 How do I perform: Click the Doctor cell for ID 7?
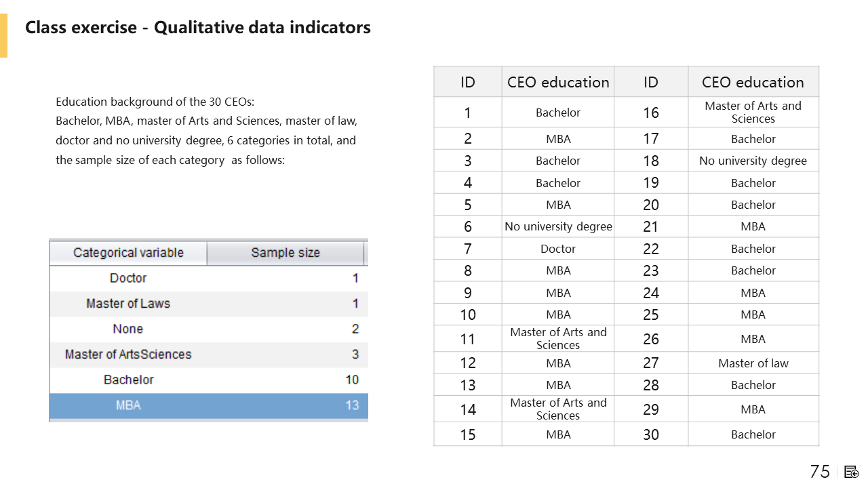click(x=558, y=249)
